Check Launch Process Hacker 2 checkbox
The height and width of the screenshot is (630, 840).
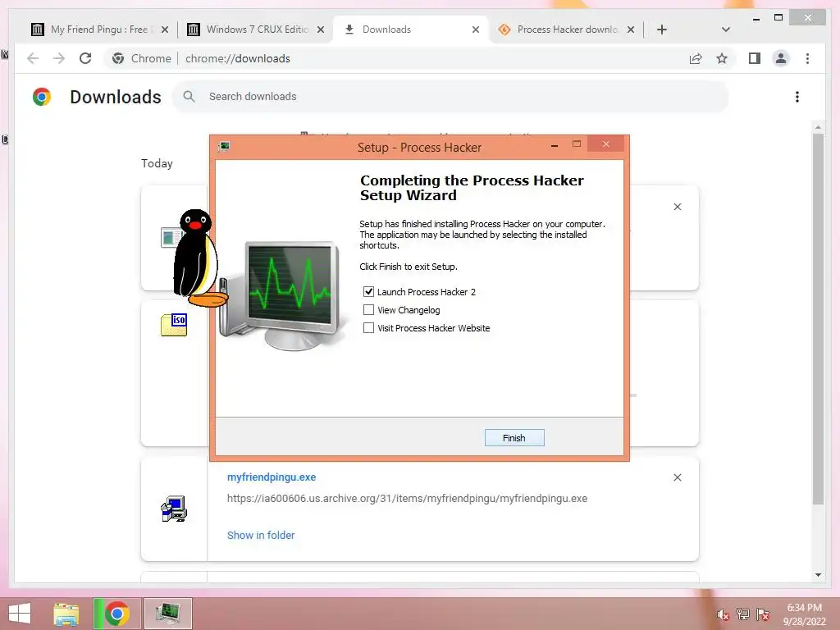(368, 292)
